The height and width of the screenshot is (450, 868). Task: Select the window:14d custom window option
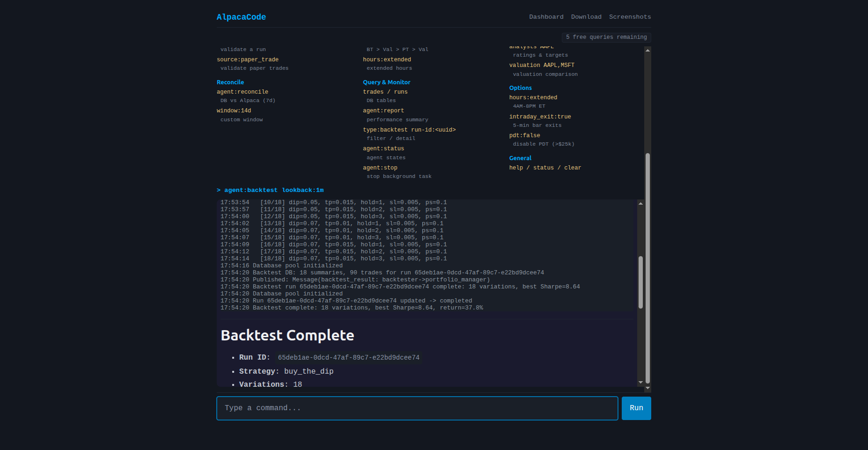[234, 110]
